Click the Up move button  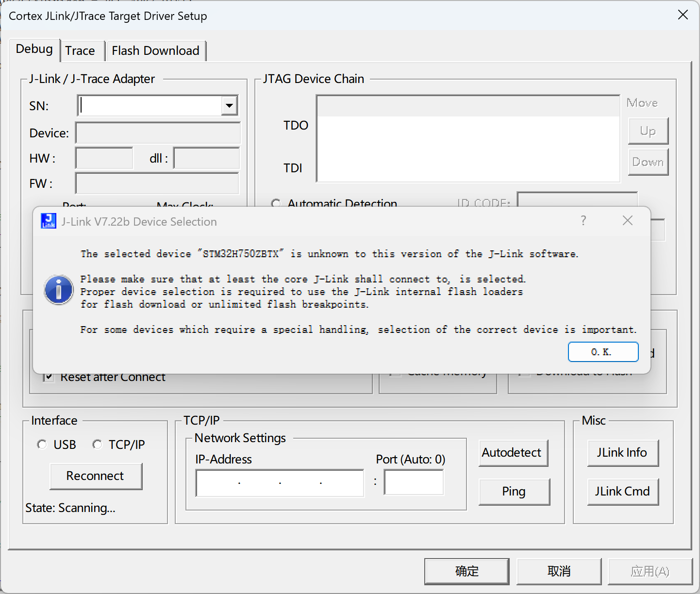[648, 131]
